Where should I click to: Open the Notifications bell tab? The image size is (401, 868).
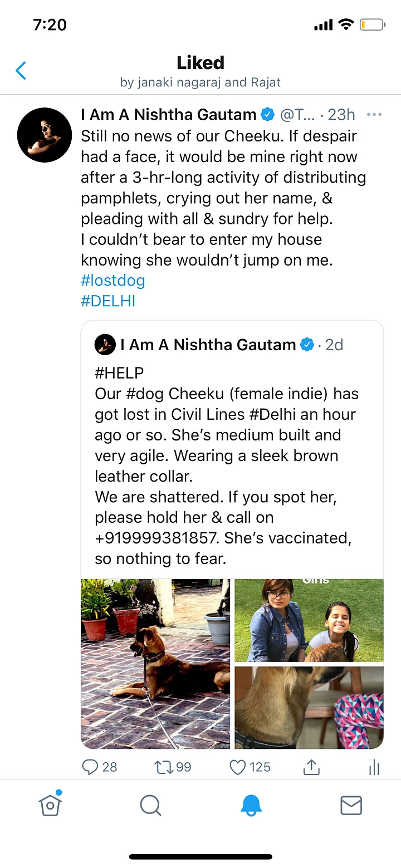click(x=251, y=805)
